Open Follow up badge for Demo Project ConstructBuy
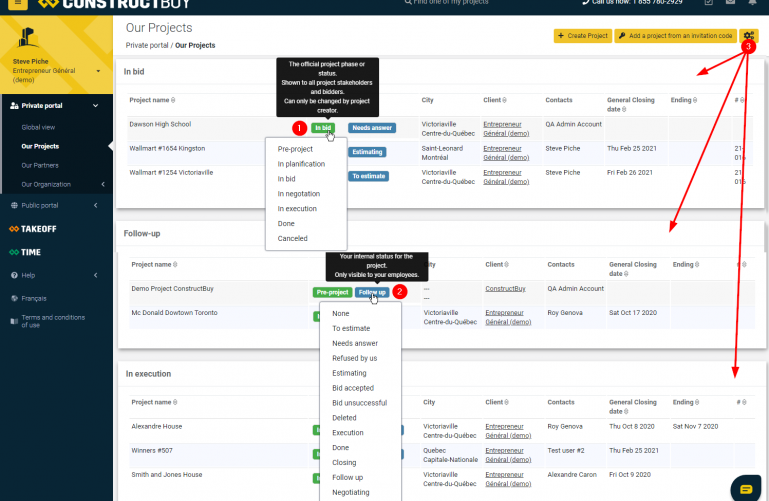 (372, 292)
